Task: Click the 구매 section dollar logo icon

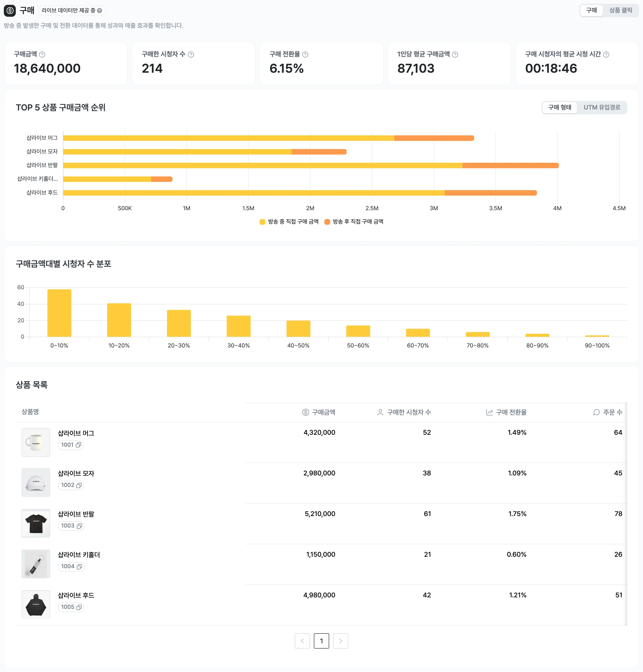Action: coord(10,11)
